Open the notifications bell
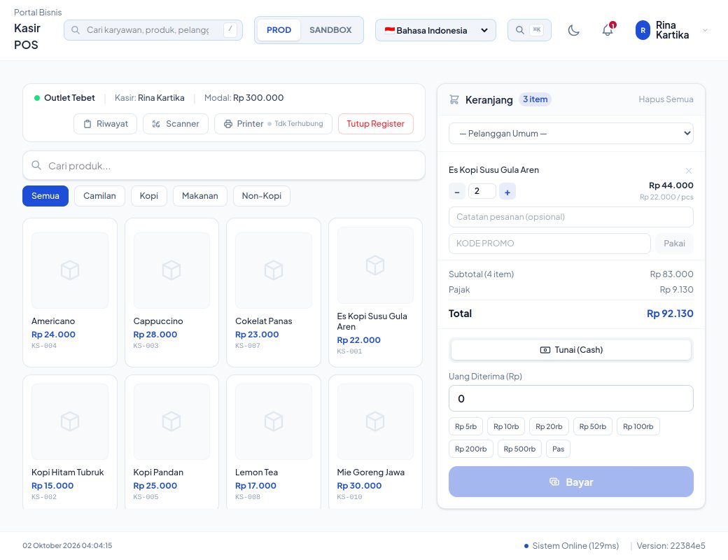 click(x=608, y=30)
